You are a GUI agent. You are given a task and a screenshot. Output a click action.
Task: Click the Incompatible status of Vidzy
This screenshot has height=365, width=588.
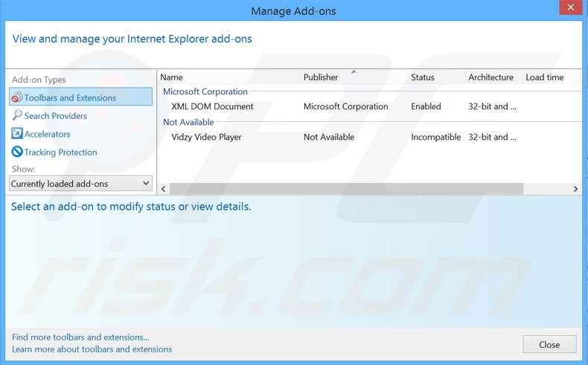[x=435, y=138]
